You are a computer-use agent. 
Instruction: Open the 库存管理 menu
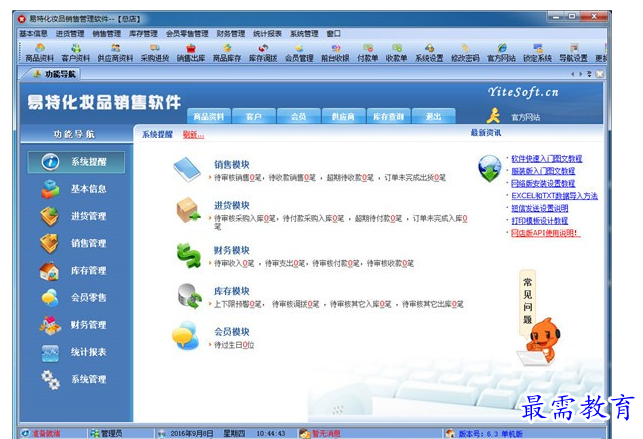click(x=143, y=34)
